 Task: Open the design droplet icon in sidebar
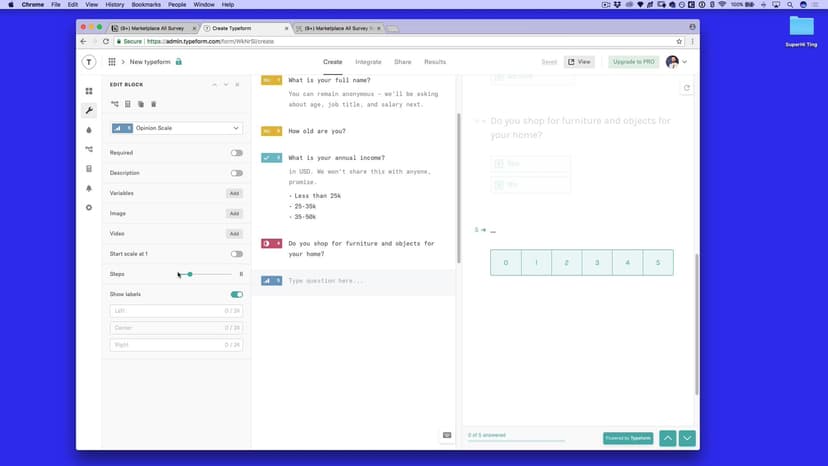click(x=89, y=130)
